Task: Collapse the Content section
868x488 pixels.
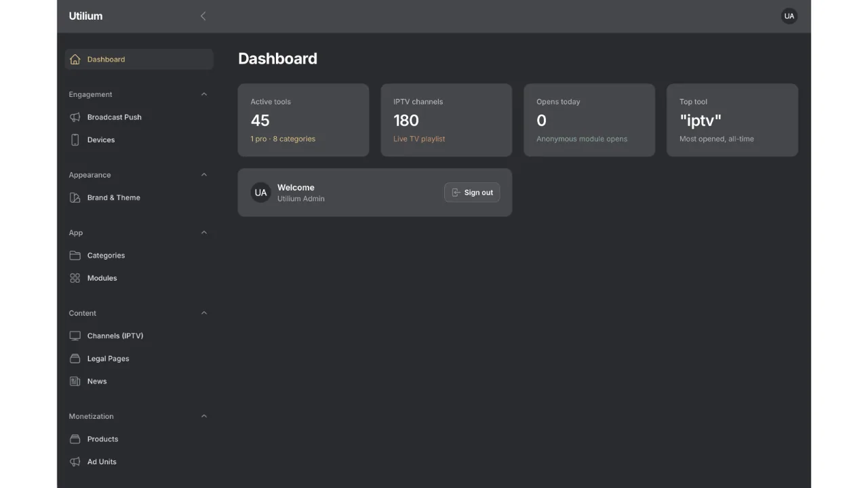Action: click(204, 313)
